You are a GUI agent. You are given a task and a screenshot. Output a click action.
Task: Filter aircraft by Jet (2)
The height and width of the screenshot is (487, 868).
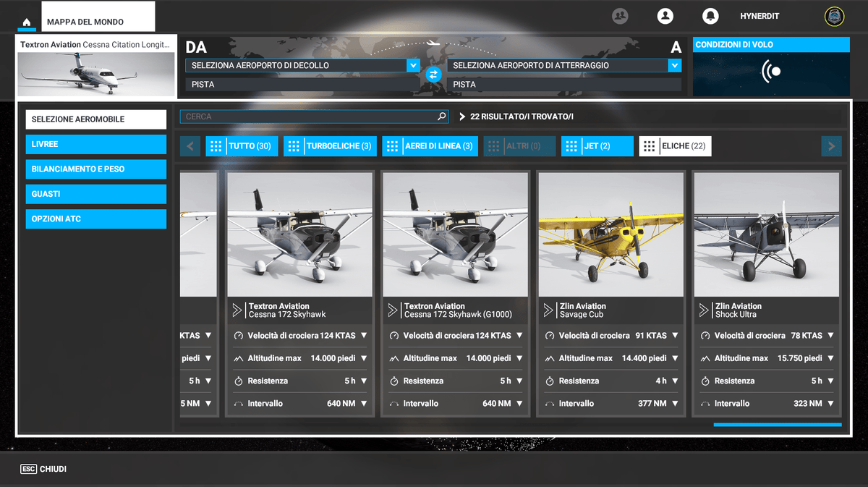point(597,146)
